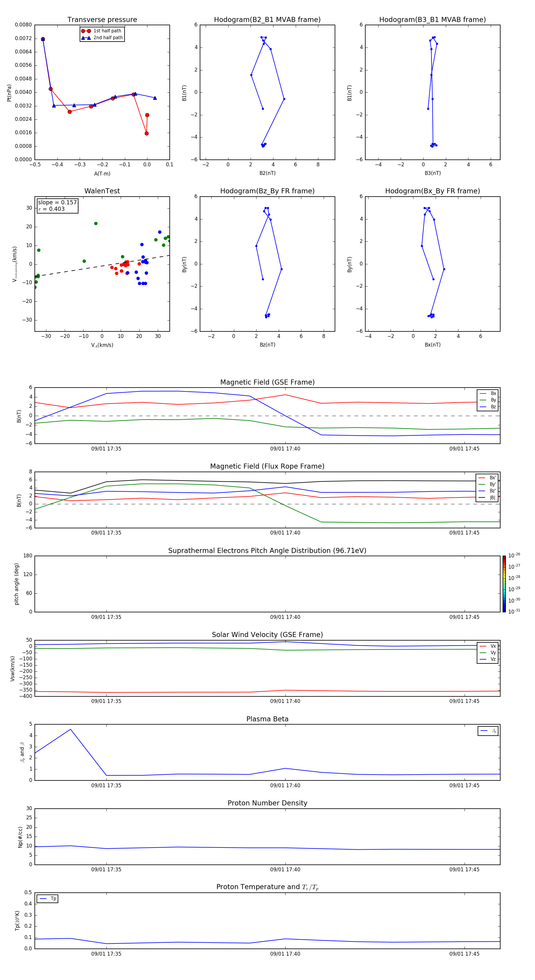Click the 'Vx' legend entry in velocity plot
This screenshot has height=980, width=535.
pos(488,646)
